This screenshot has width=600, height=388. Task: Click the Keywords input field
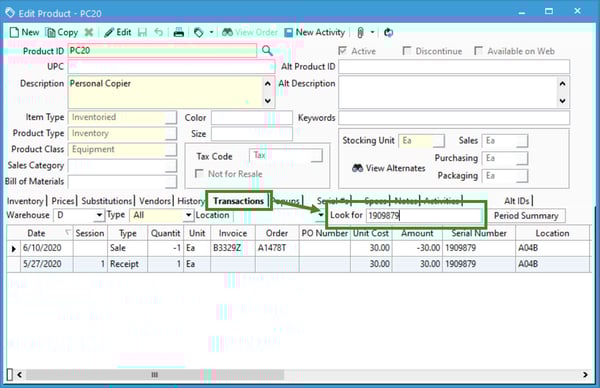tap(454, 118)
